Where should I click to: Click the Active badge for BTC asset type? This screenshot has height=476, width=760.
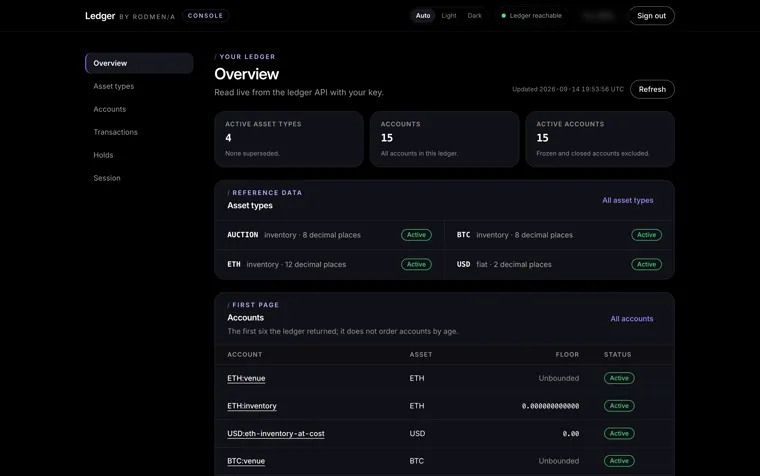click(x=647, y=235)
